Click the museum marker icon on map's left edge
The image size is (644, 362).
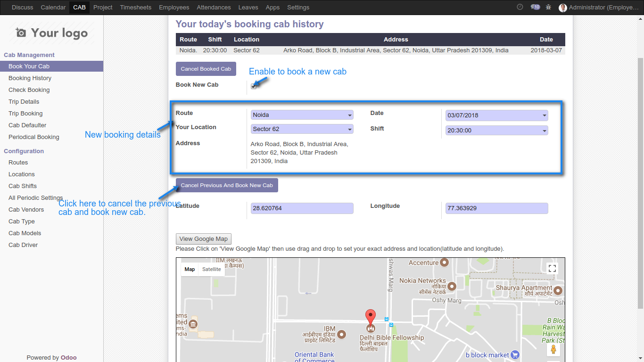click(193, 324)
